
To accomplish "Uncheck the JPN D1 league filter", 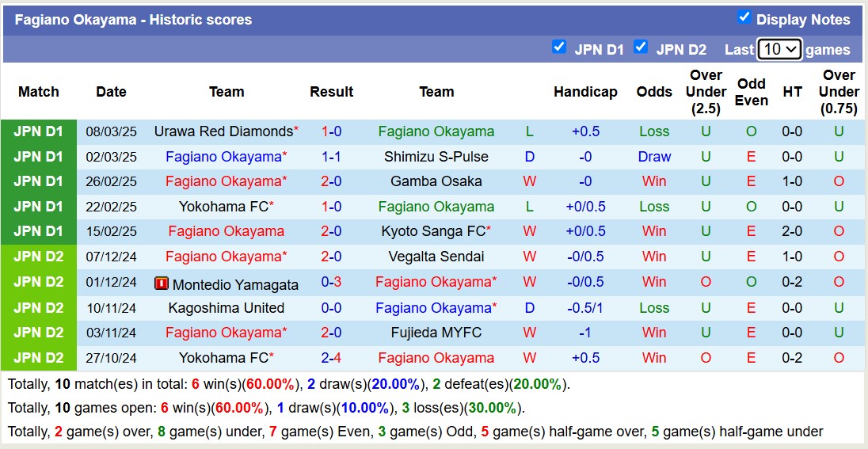I will click(x=559, y=47).
